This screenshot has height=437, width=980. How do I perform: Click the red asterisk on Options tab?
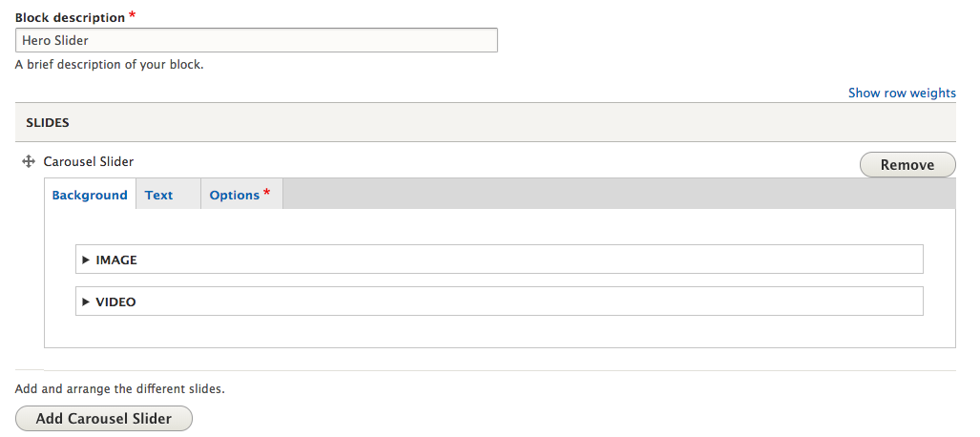(267, 193)
